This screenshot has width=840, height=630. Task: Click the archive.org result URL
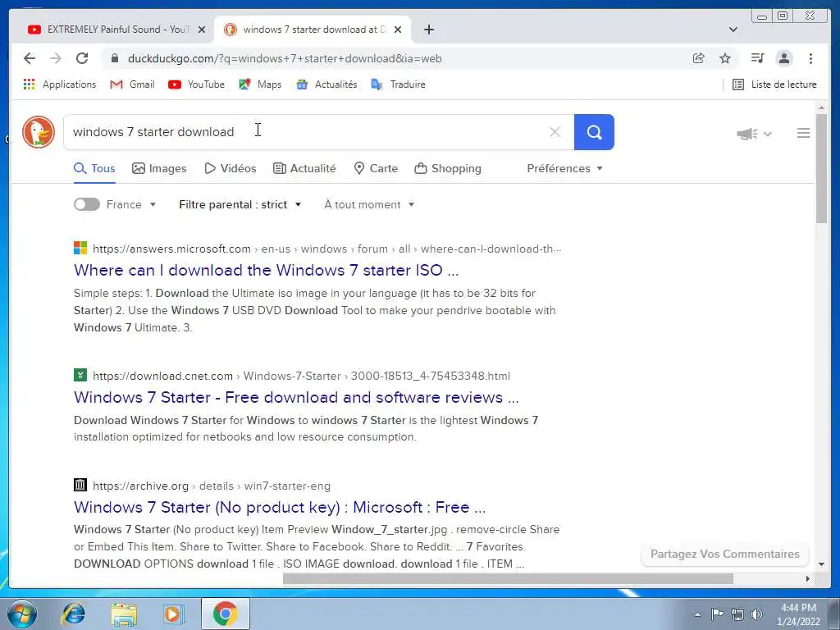coord(211,486)
